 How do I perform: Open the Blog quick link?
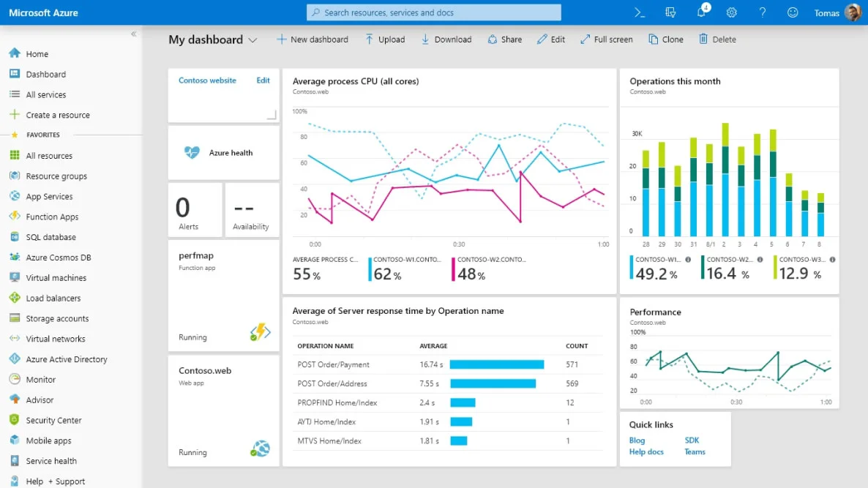[637, 440]
